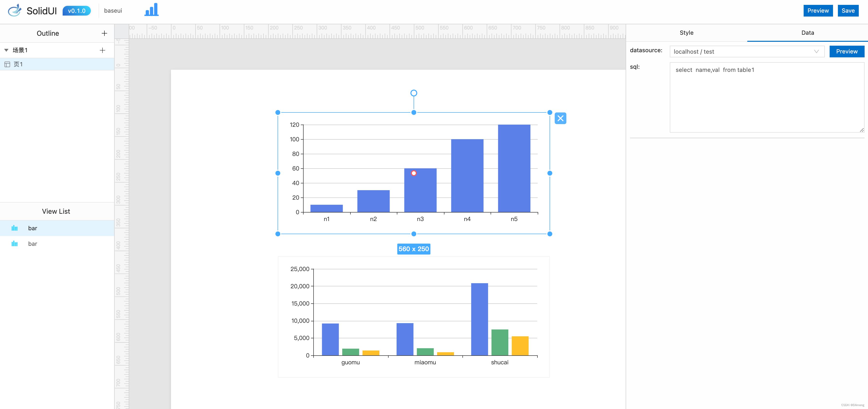Select page 页1 in outline
The image size is (868, 409).
57,64
